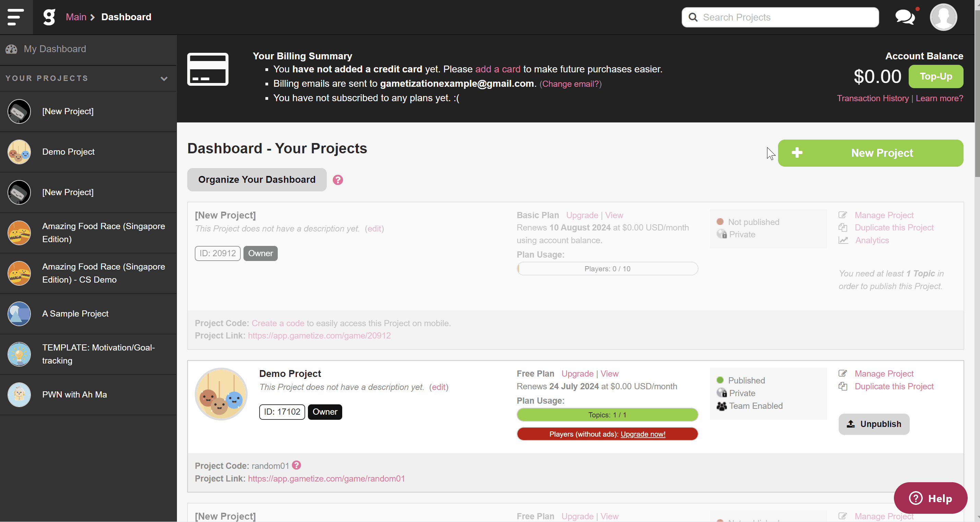This screenshot has width=980, height=522.
Task: Click the ID: 17102 badge
Action: [282, 412]
